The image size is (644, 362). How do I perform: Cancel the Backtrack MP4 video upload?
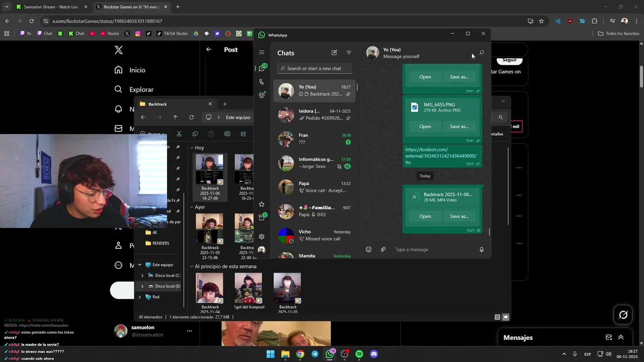414,197
